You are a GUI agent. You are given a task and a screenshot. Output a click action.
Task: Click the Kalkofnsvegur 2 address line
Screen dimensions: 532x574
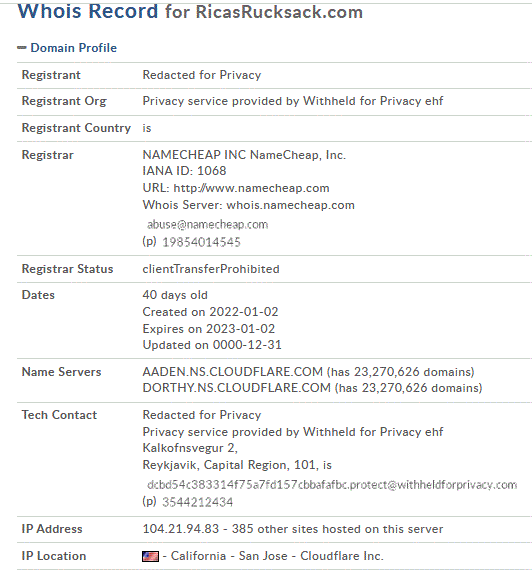[190, 448]
